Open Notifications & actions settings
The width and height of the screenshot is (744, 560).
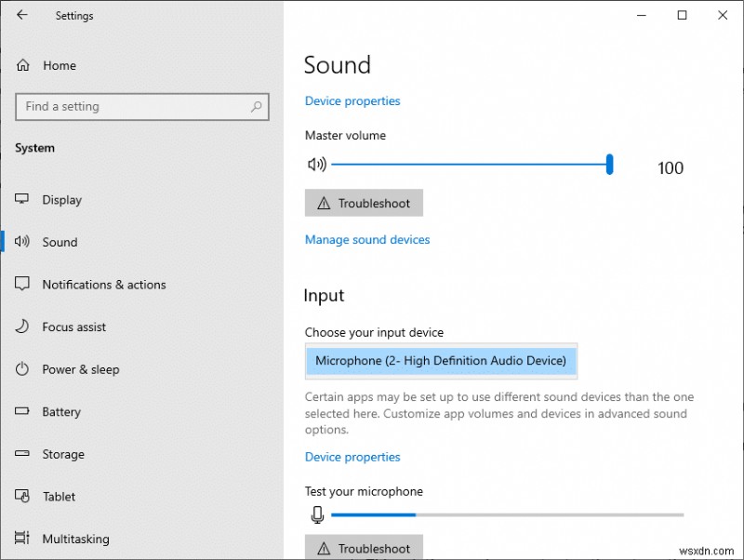[21, 285]
